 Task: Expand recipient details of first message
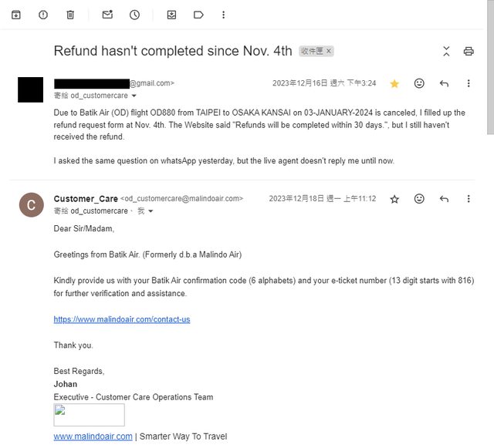[x=134, y=96]
